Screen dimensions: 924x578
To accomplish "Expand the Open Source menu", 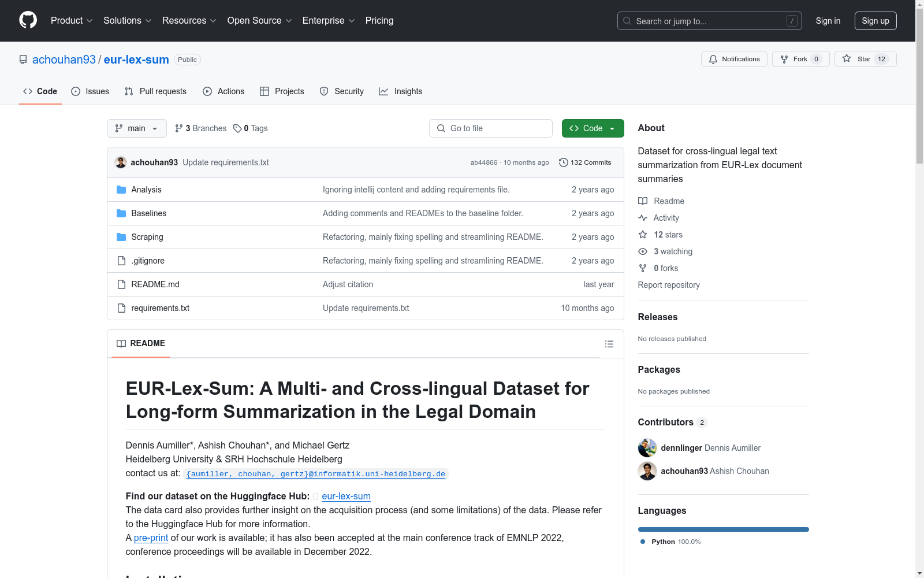I will point(260,20).
